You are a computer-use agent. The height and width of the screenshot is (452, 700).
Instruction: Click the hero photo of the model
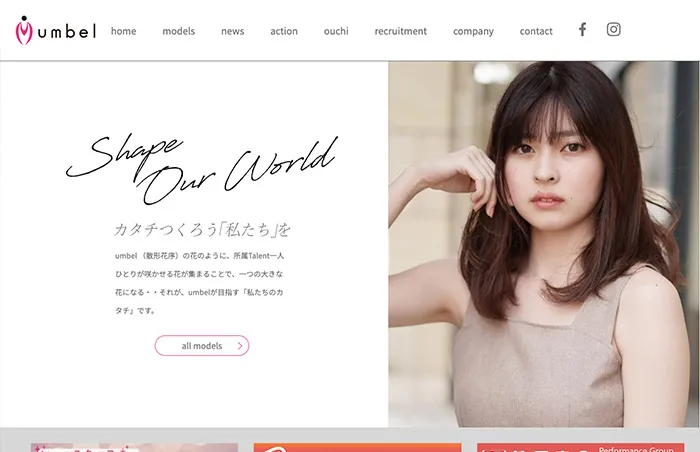[544, 245]
